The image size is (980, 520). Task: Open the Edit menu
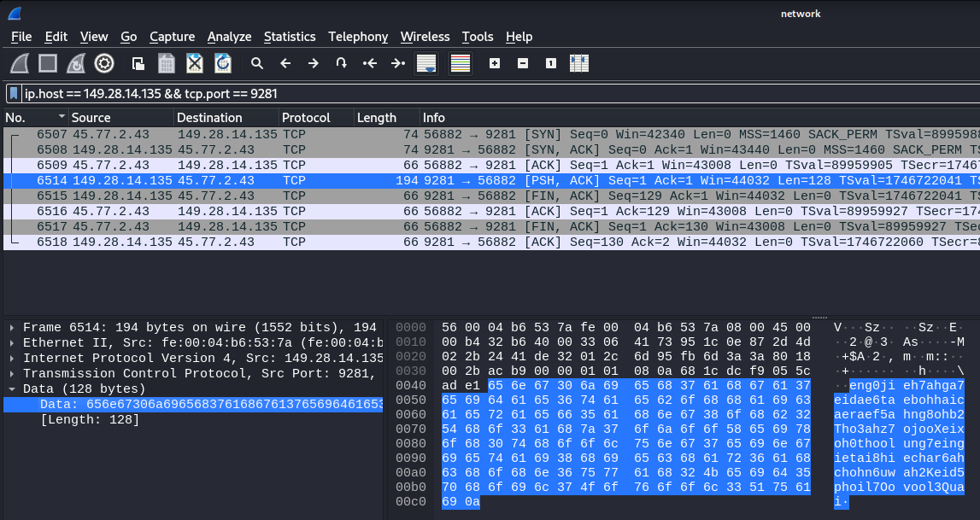pyautogui.click(x=56, y=37)
